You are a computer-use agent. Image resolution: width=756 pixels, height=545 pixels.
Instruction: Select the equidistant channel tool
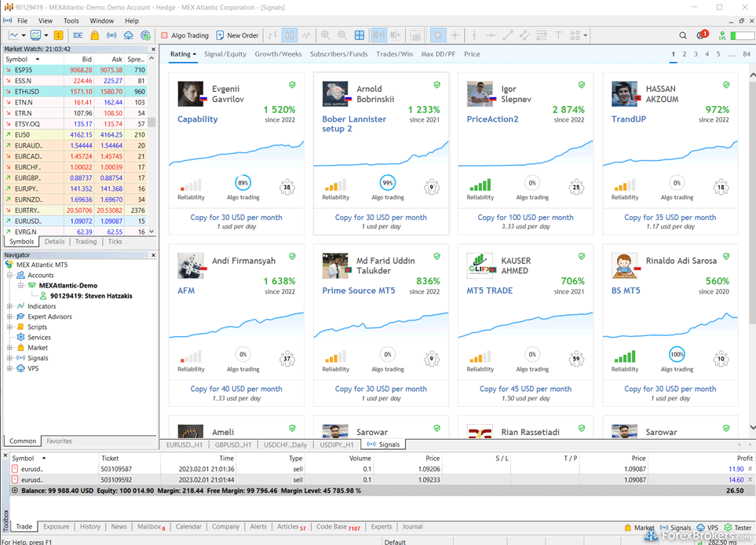point(524,35)
